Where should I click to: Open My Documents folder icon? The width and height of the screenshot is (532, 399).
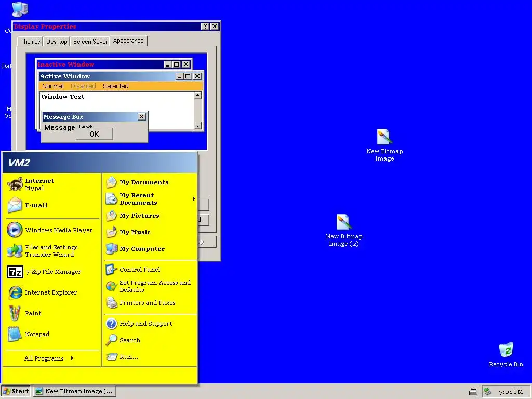(111, 182)
